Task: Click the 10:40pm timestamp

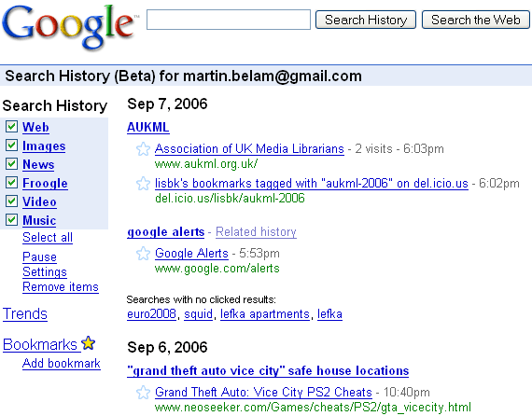Action: pos(406,393)
